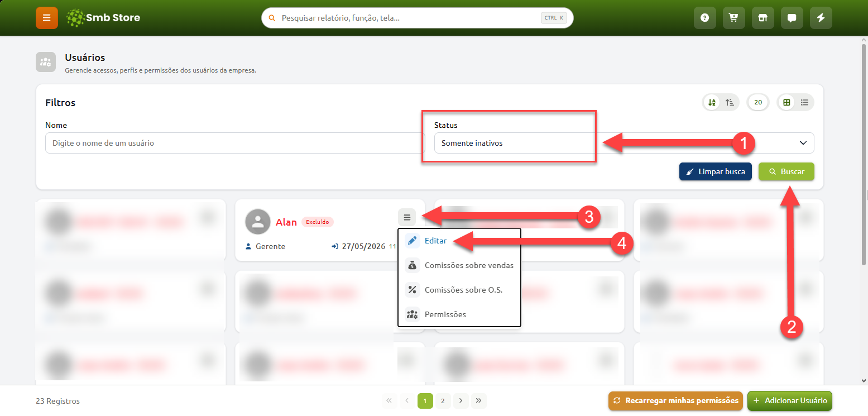Viewport: 868px width, 416px height.
Task: Switch to grid card view
Action: 787,102
